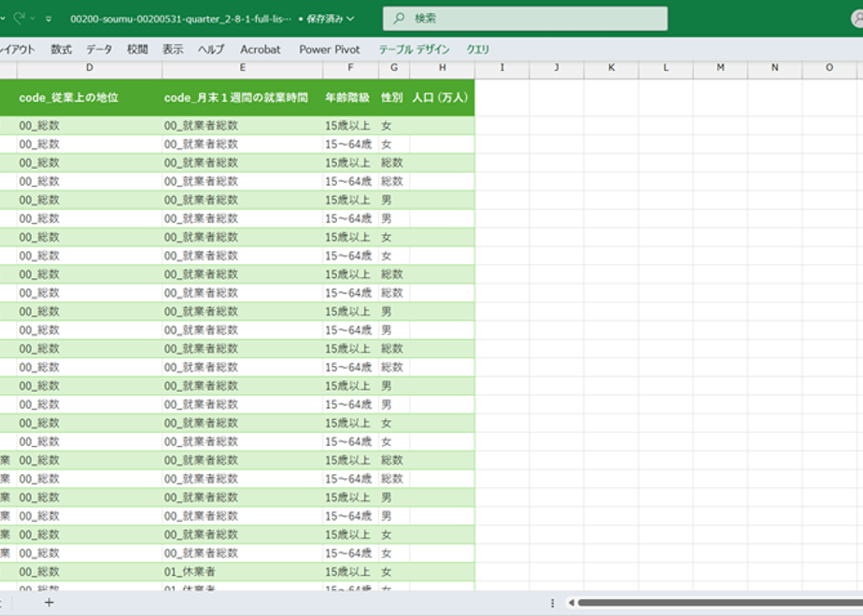Click the 年齢階級 table header cell
The width and height of the screenshot is (863, 616).
[x=350, y=98]
